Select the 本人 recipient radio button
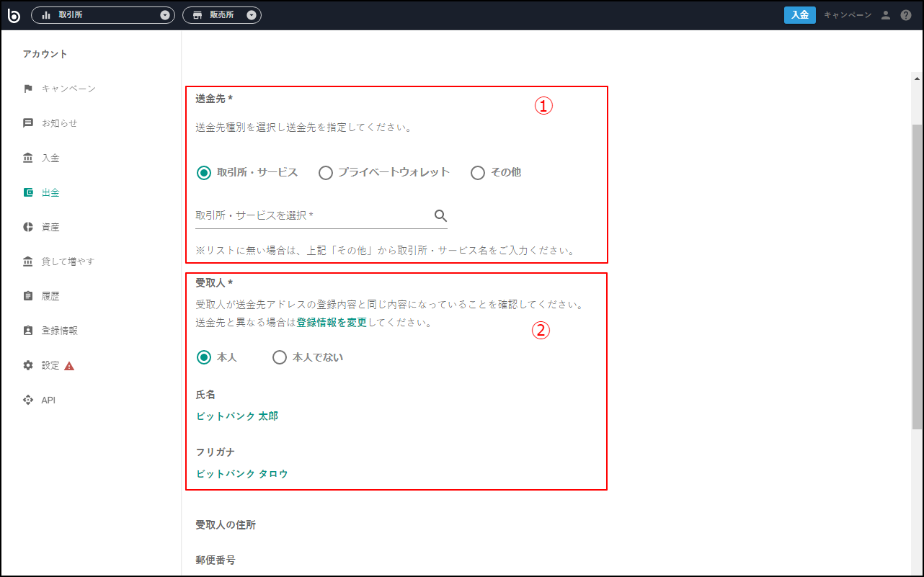The image size is (924, 577). (204, 357)
